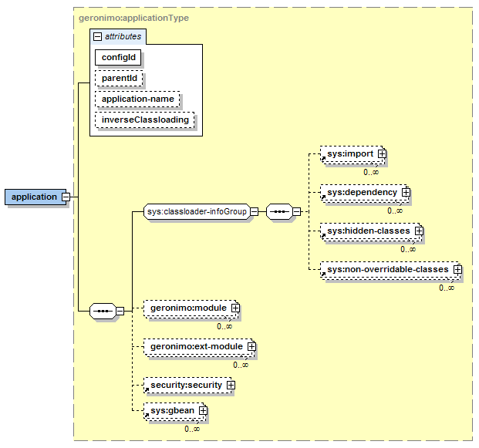This screenshot has height=448, width=479.
Task: Expand the sys:hidden-classes element
Action: [x=419, y=231]
